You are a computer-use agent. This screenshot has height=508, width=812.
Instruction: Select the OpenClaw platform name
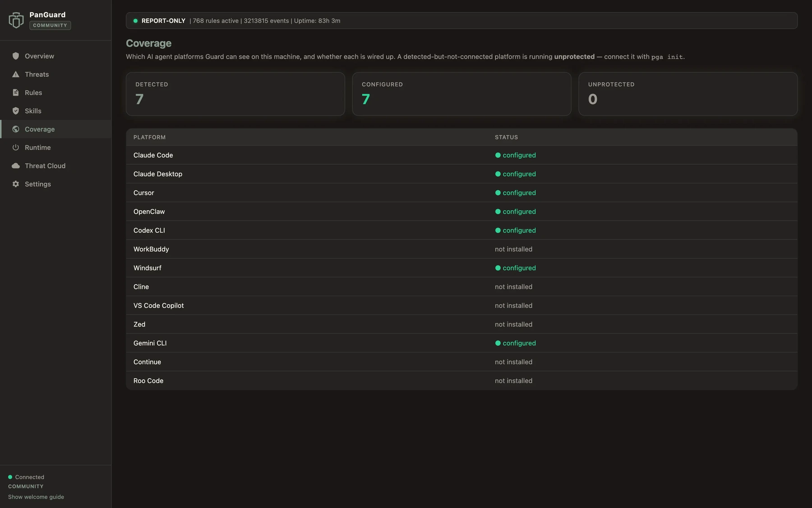pos(149,212)
